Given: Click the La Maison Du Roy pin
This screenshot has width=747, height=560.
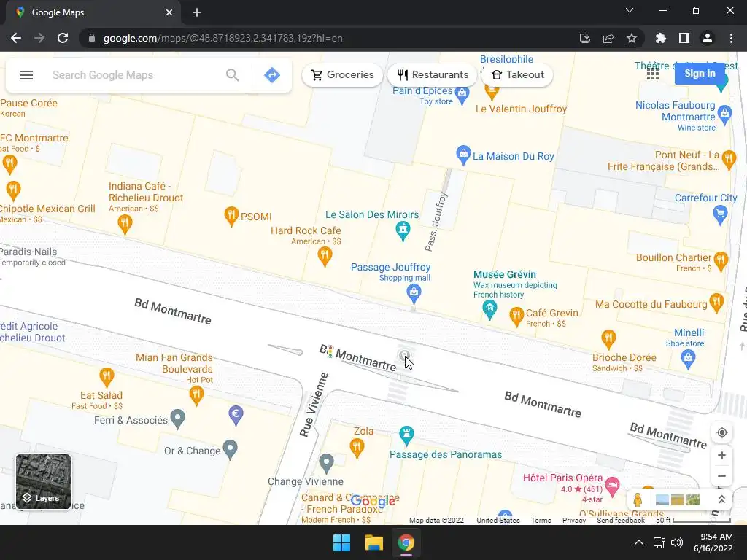Looking at the screenshot, I should (463, 155).
